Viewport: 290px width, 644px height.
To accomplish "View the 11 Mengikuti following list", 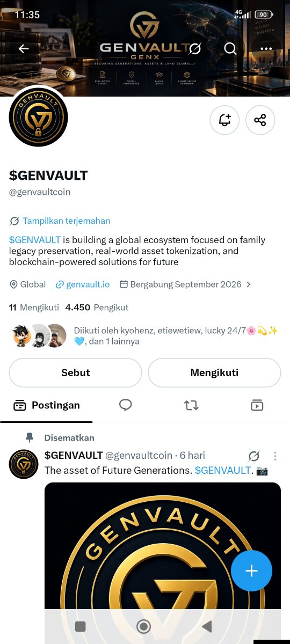I will click(34, 308).
